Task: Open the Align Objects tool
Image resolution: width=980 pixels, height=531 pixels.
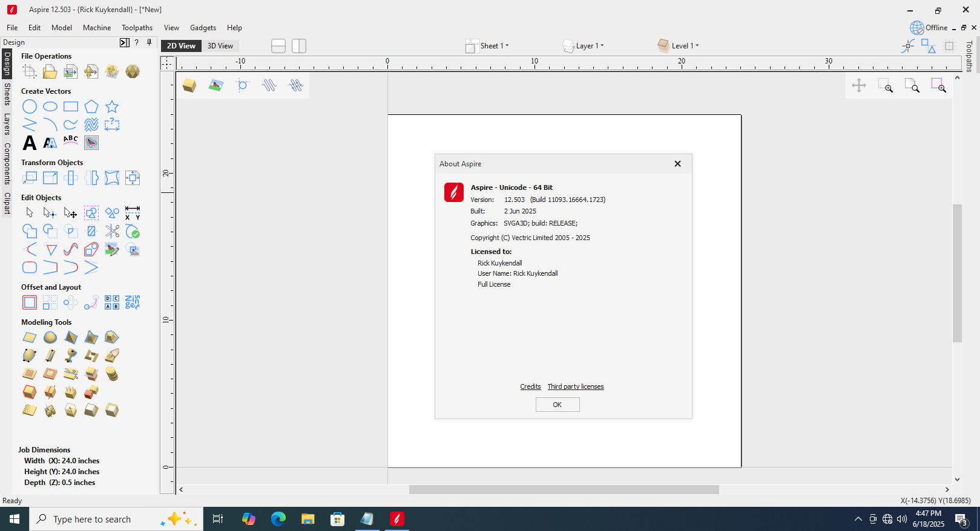Action: click(x=132, y=178)
